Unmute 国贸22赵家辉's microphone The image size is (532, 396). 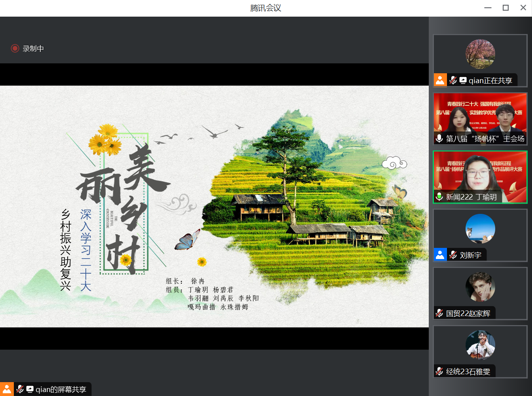click(439, 313)
